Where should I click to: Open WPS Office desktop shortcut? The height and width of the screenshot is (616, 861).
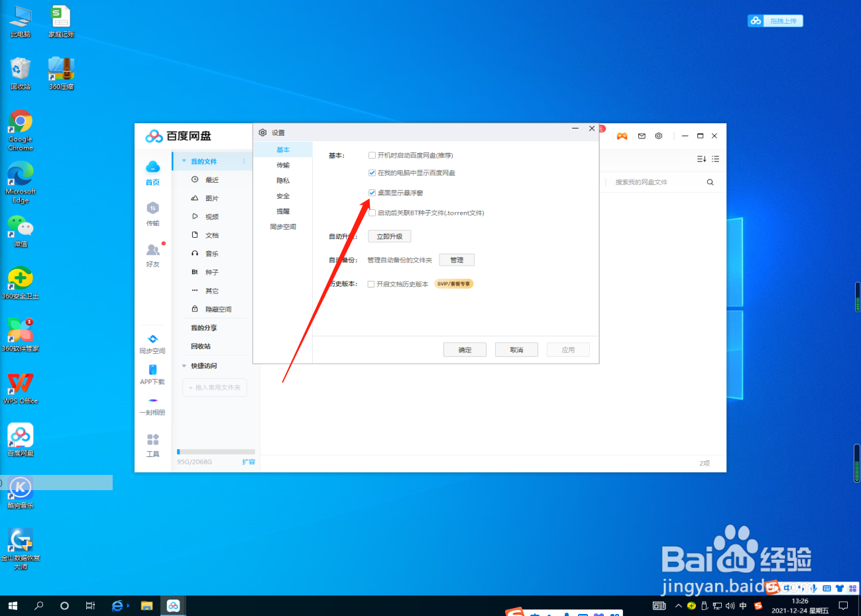[x=21, y=388]
